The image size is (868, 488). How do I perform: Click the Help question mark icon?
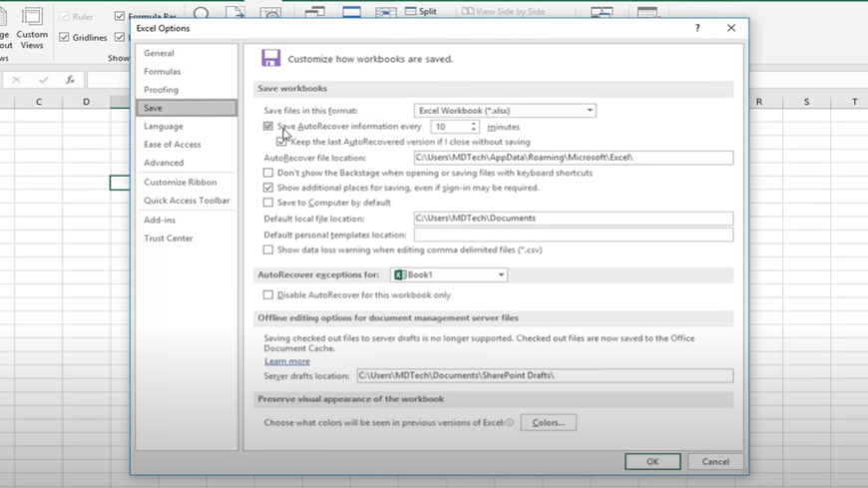coord(697,28)
